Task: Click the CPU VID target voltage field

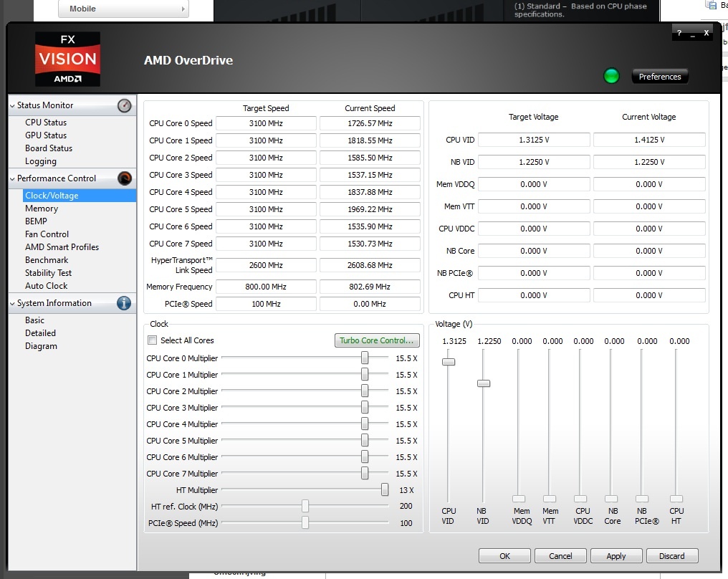Action: point(533,140)
